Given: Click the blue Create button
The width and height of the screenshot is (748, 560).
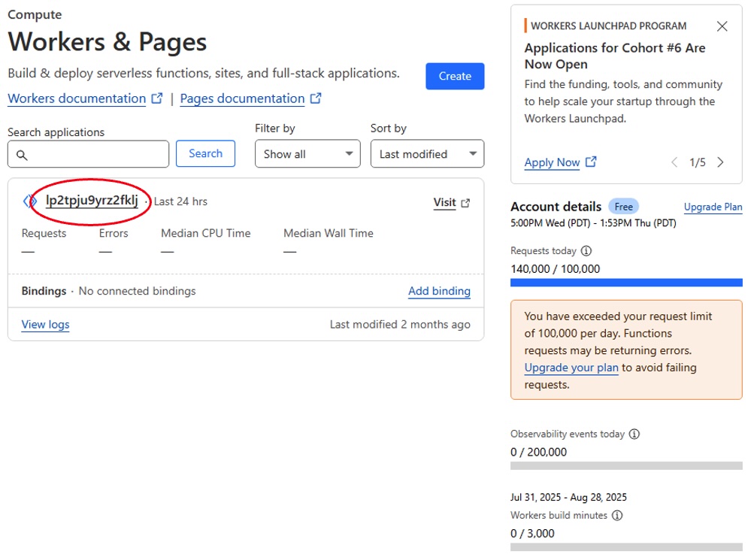Looking at the screenshot, I should [455, 76].
